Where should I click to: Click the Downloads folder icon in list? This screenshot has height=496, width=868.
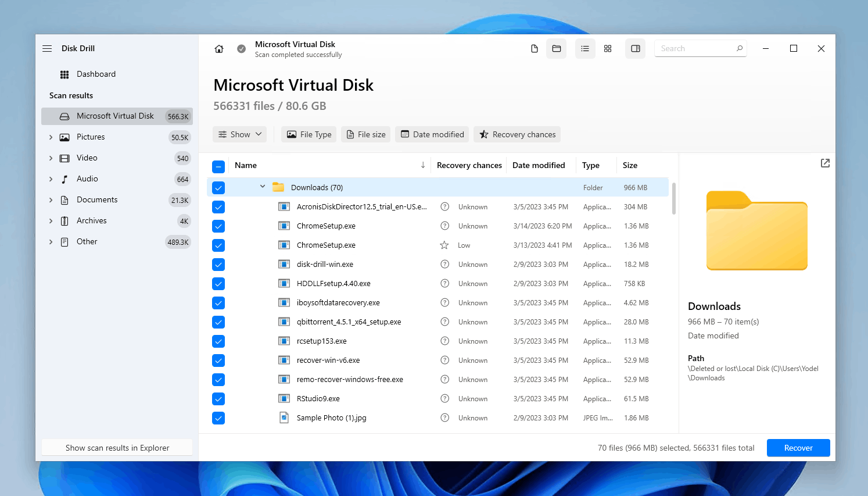pyautogui.click(x=278, y=187)
